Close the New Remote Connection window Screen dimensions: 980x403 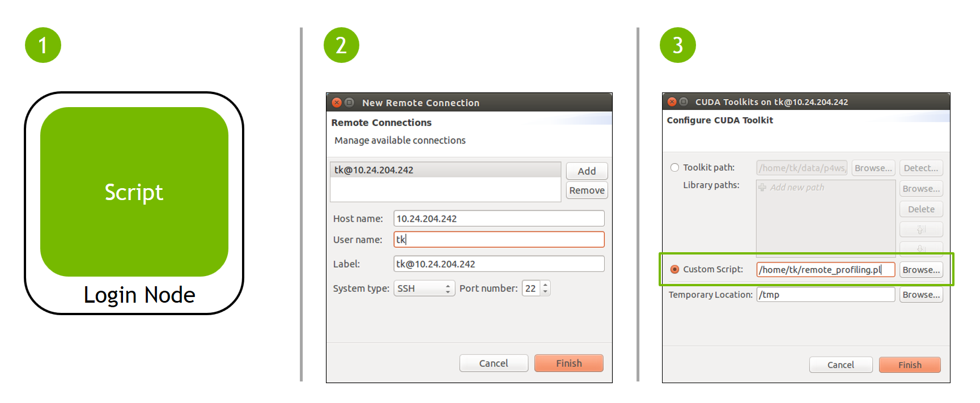point(337,103)
